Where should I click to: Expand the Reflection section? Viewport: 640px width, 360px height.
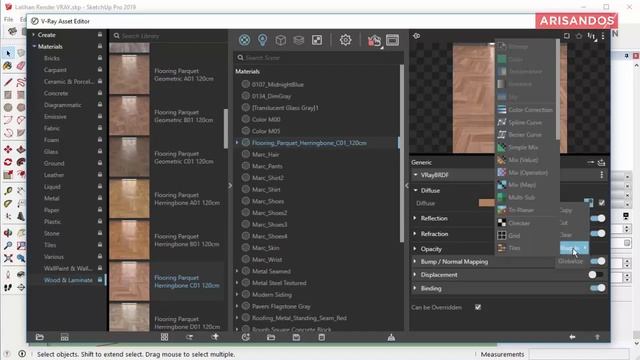tap(415, 218)
